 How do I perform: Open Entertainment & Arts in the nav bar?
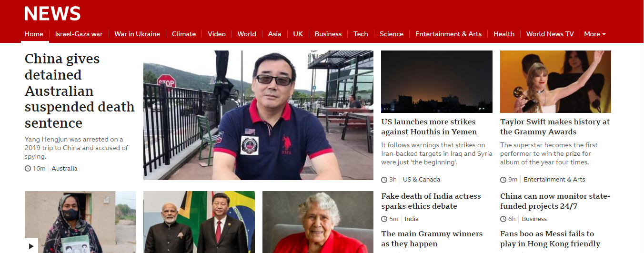[448, 34]
